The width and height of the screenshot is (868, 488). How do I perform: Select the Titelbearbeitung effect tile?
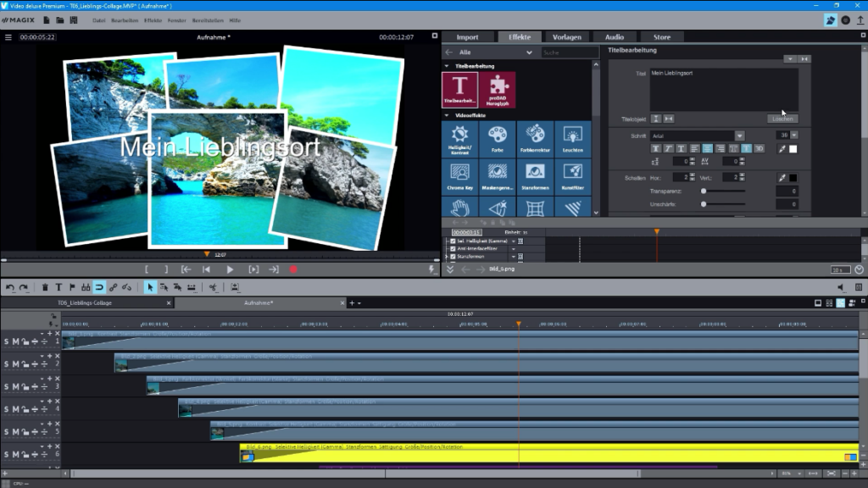[x=459, y=89]
